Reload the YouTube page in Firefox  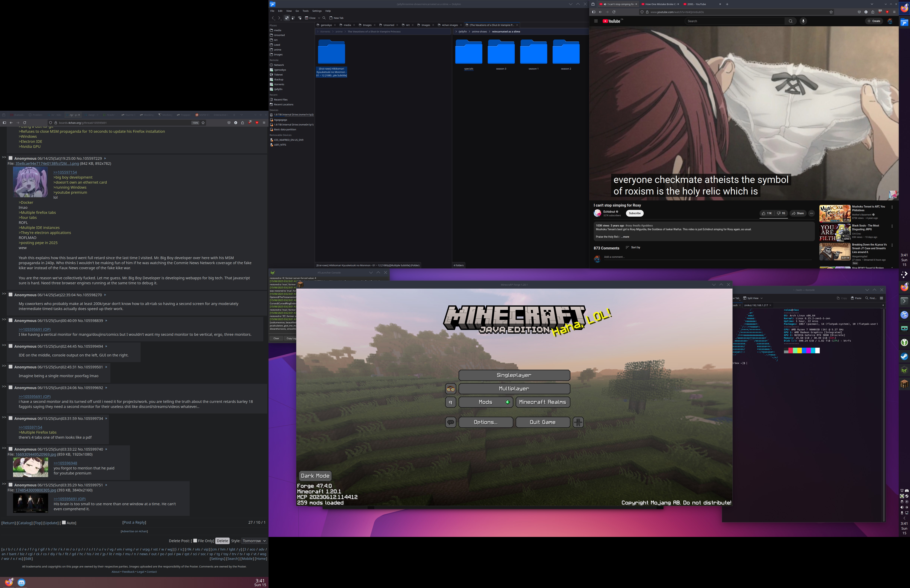[614, 12]
